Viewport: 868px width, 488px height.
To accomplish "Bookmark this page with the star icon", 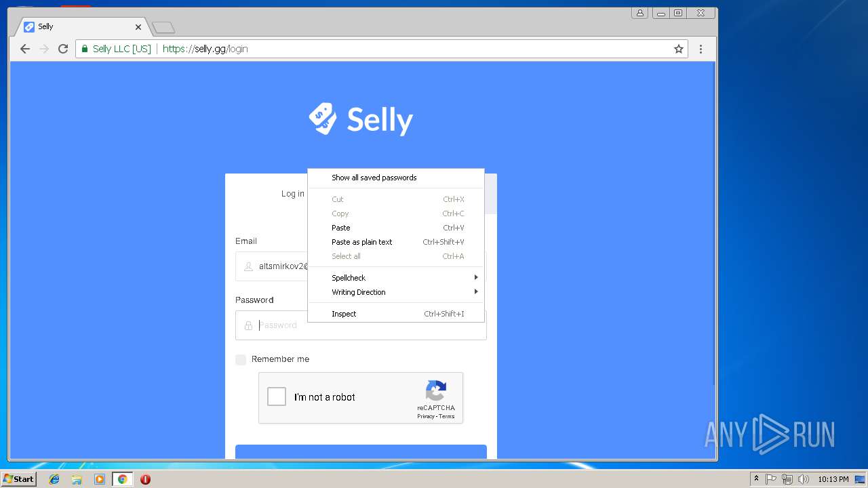I will (x=678, y=49).
